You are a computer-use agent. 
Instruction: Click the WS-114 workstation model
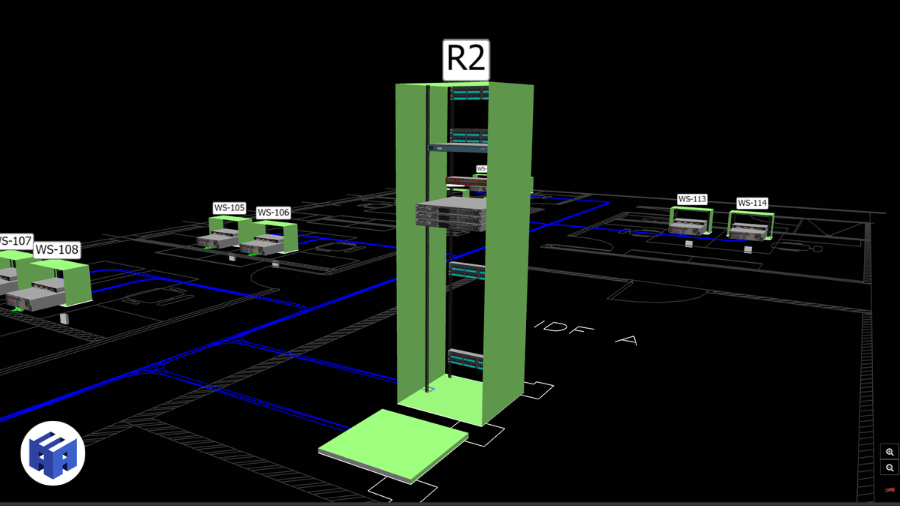pyautogui.click(x=750, y=225)
